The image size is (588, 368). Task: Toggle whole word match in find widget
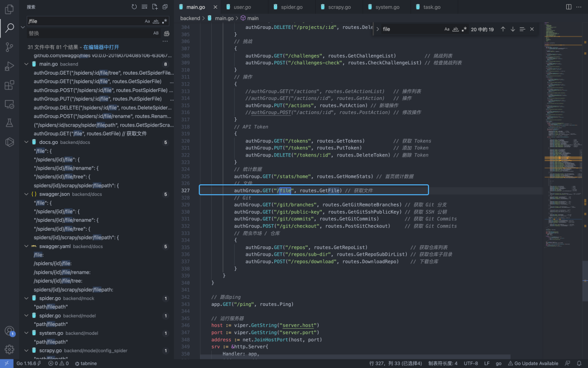(x=456, y=29)
